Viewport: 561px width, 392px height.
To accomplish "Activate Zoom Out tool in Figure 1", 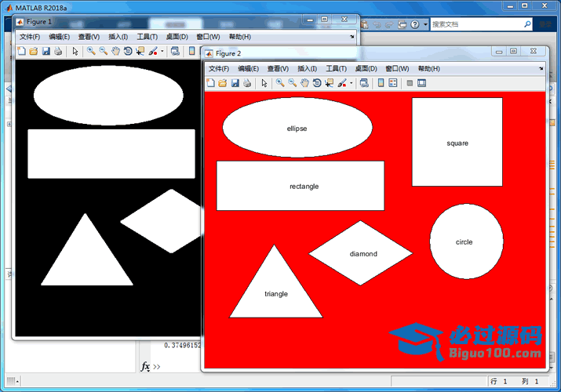I will coord(104,51).
